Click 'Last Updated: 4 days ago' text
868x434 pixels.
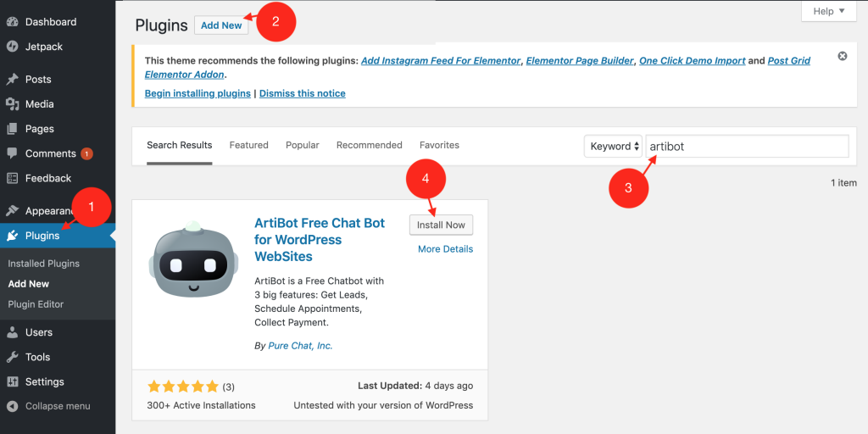[415, 386]
